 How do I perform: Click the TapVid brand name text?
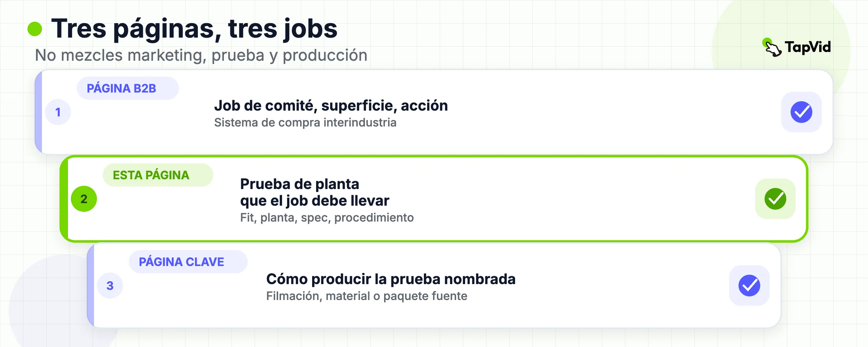(x=808, y=47)
